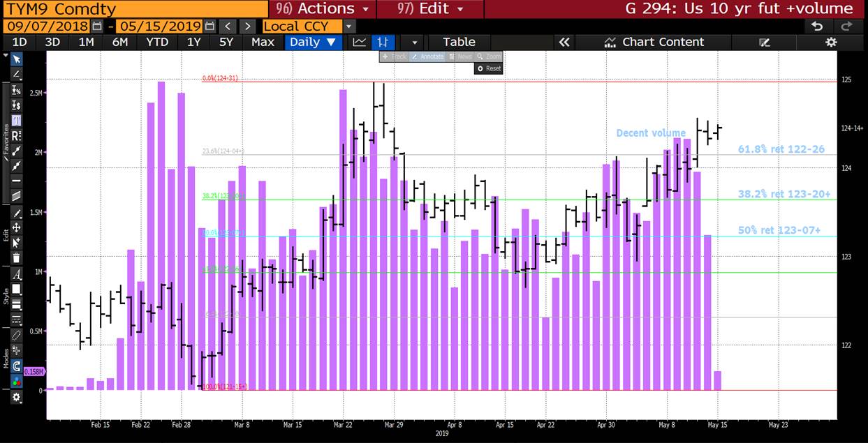Screen dimensions: 868x443
Task: Click the trash delete icon in Edit tools
Action: coord(16,257)
